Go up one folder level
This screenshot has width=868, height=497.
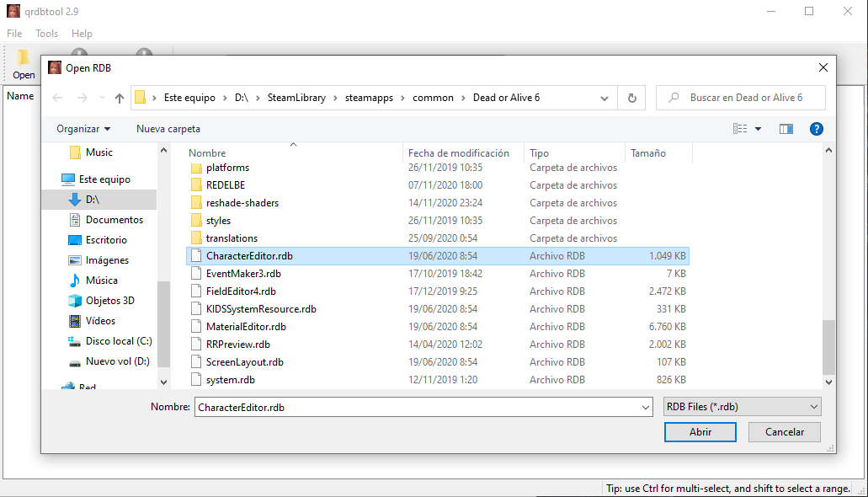[x=119, y=98]
